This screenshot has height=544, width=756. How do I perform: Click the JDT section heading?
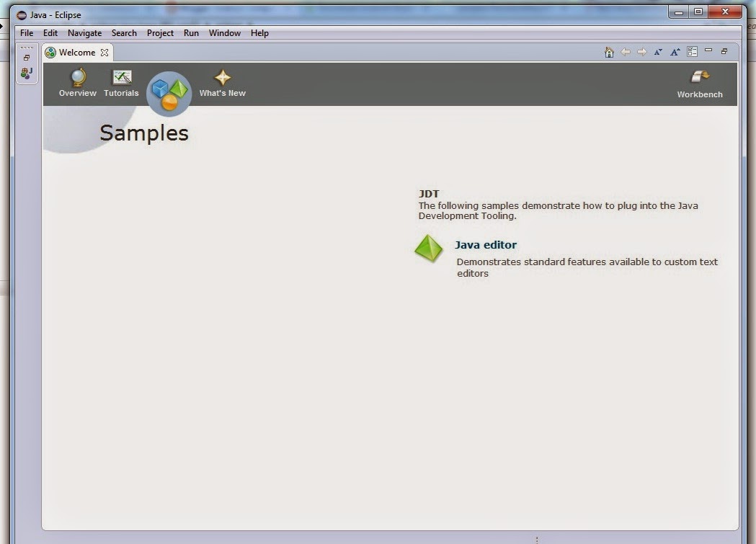point(429,194)
